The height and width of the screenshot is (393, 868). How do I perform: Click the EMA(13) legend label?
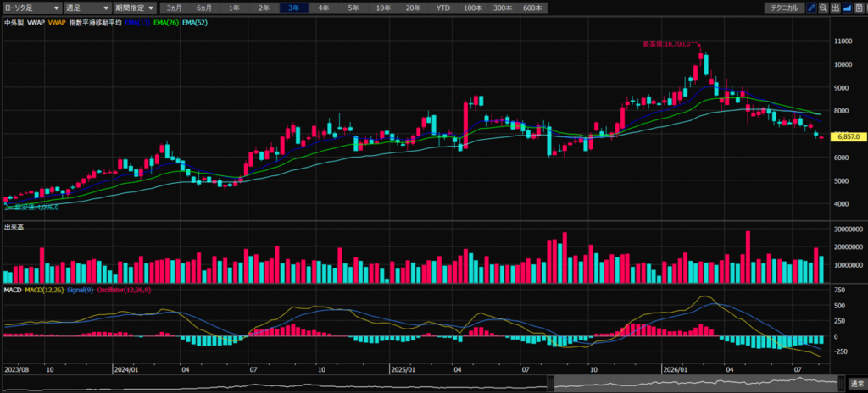pyautogui.click(x=137, y=23)
